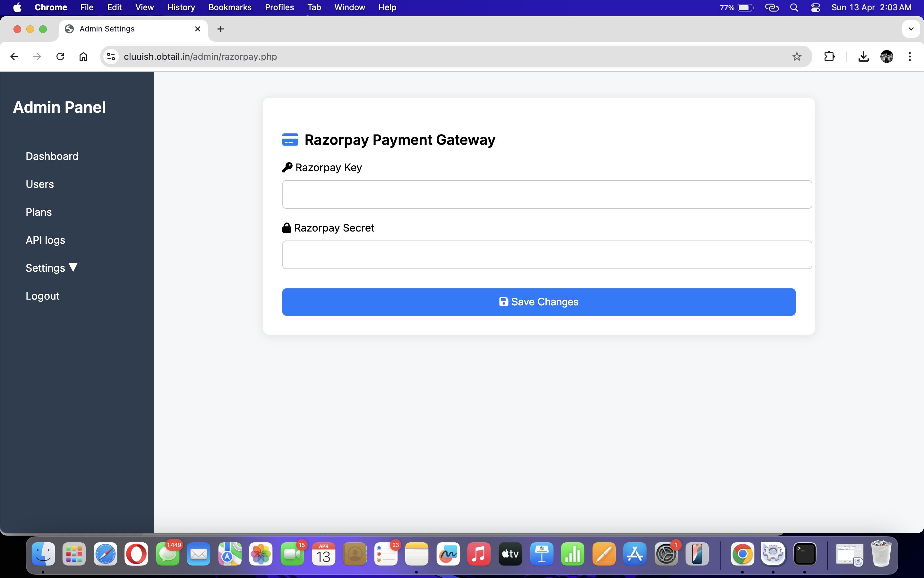Open the browser home page
Image resolution: width=924 pixels, height=578 pixels.
tap(83, 57)
